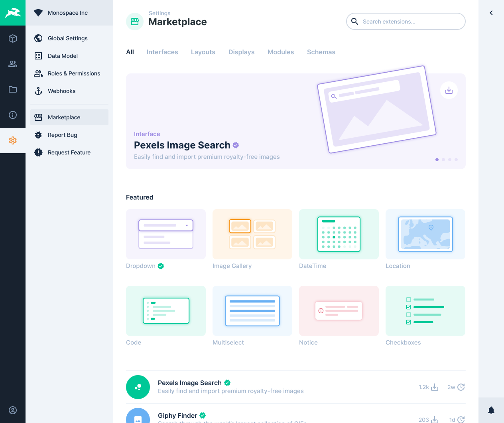Switch to the Interfaces tab
Screen dimensions: 504x423
point(162,52)
